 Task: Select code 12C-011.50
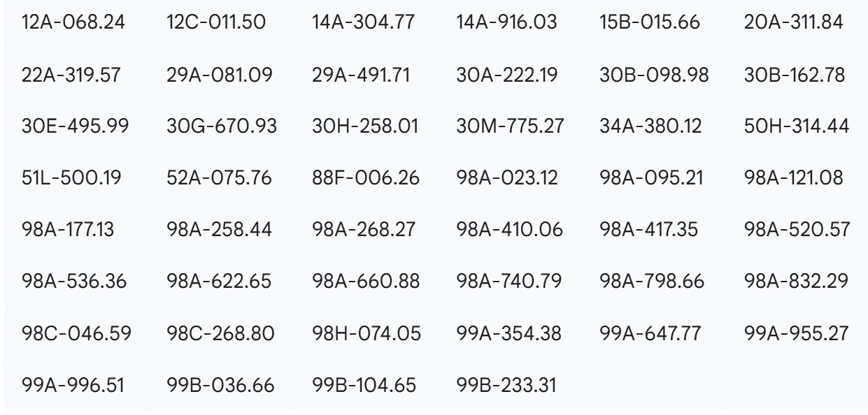(x=217, y=23)
